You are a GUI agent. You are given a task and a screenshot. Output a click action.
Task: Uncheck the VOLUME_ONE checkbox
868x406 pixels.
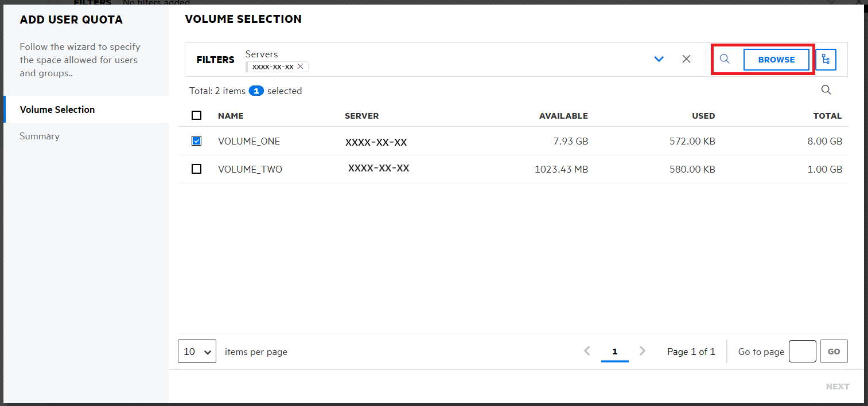pyautogui.click(x=197, y=141)
